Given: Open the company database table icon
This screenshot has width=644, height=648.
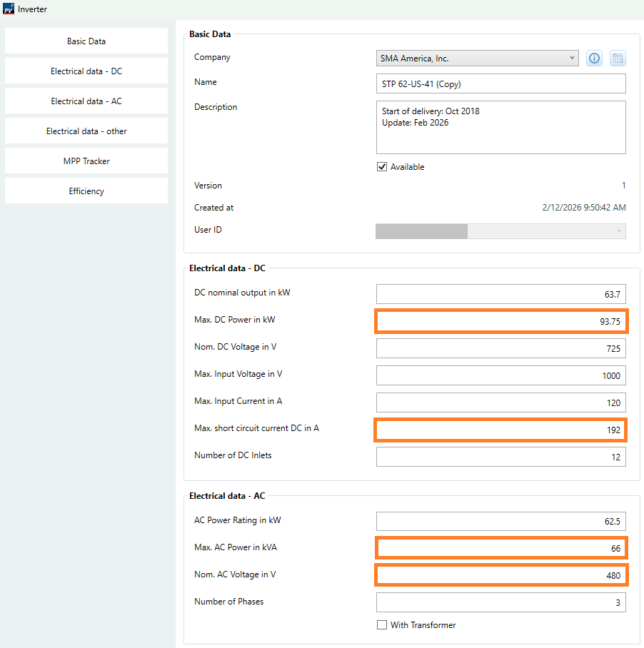Looking at the screenshot, I should click(x=618, y=59).
